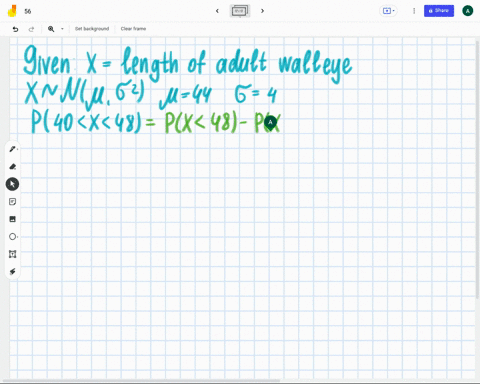Image resolution: width=480 pixels, height=384 pixels.
Task: Go to the previous frame
Action: point(217,11)
